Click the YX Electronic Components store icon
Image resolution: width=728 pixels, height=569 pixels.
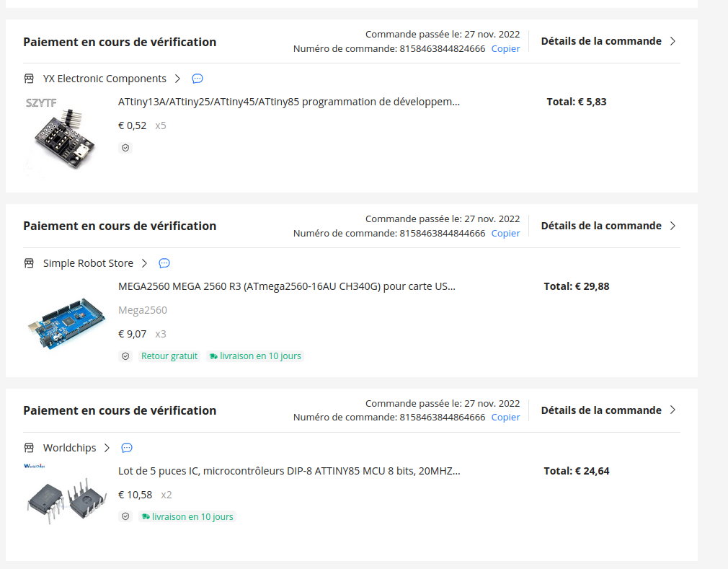coord(29,79)
